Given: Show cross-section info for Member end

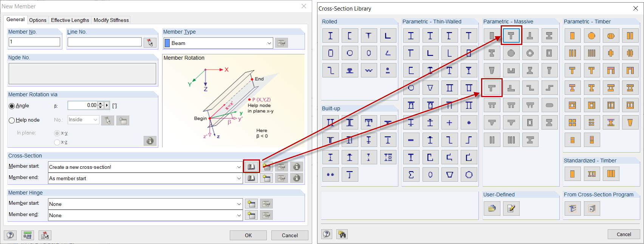Looking at the screenshot, I should (x=297, y=178).
